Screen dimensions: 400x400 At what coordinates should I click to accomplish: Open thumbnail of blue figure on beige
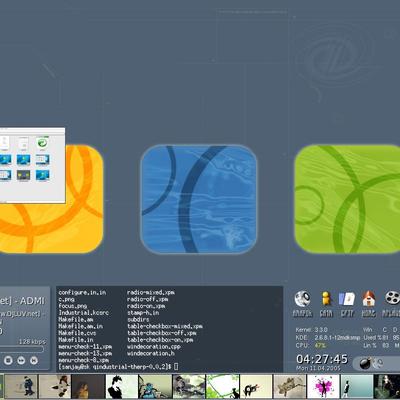click(21, 386)
